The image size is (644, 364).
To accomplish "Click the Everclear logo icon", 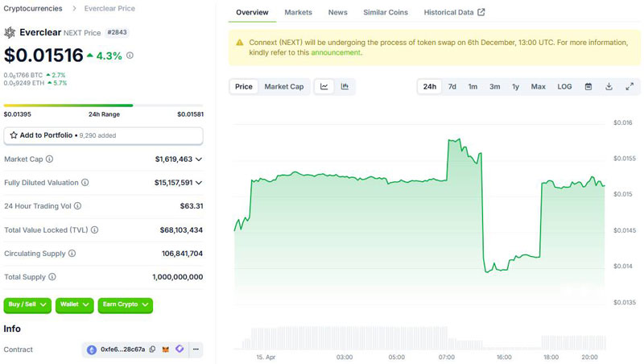I will 10,32.
